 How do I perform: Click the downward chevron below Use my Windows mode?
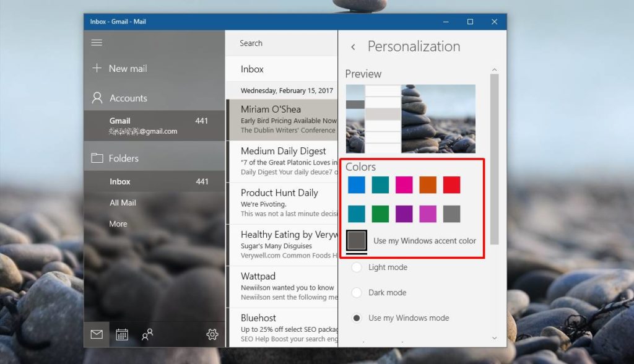coord(493,339)
